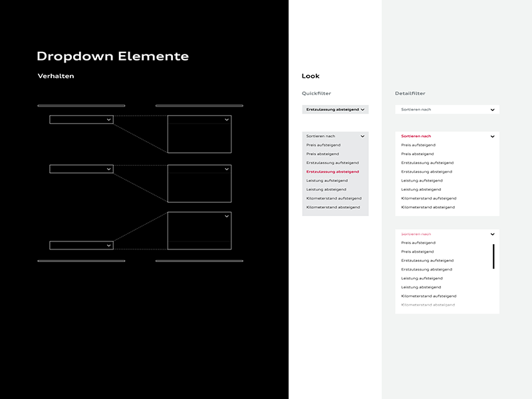Click the 'Dropdown Elemente' heading

click(112, 56)
